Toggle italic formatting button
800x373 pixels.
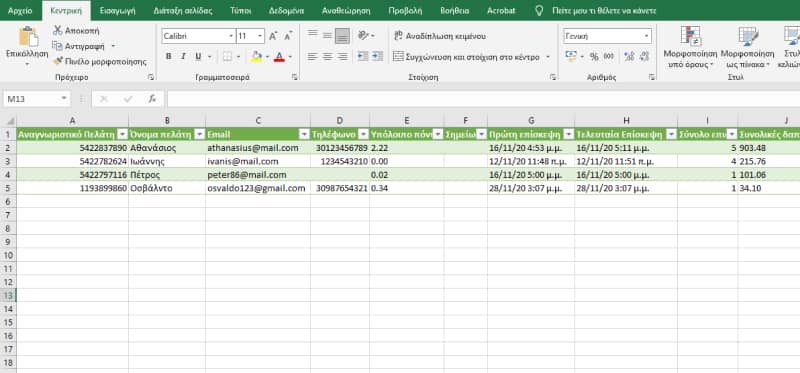pyautogui.click(x=183, y=57)
